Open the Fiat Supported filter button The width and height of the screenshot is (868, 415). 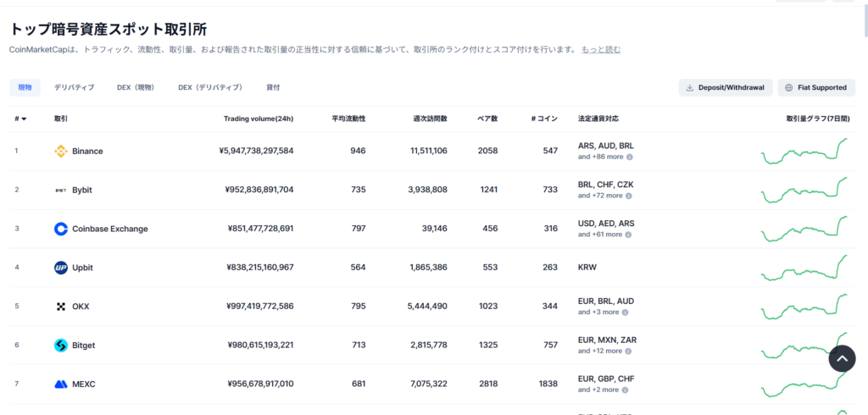click(816, 87)
